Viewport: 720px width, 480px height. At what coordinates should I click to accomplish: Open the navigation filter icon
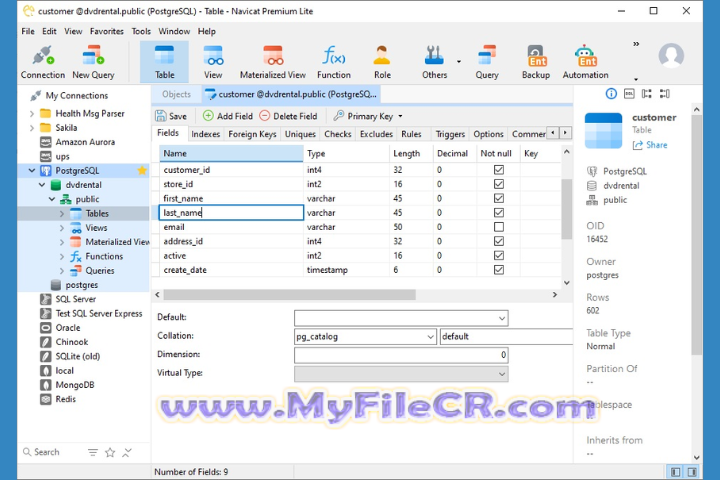point(93,452)
